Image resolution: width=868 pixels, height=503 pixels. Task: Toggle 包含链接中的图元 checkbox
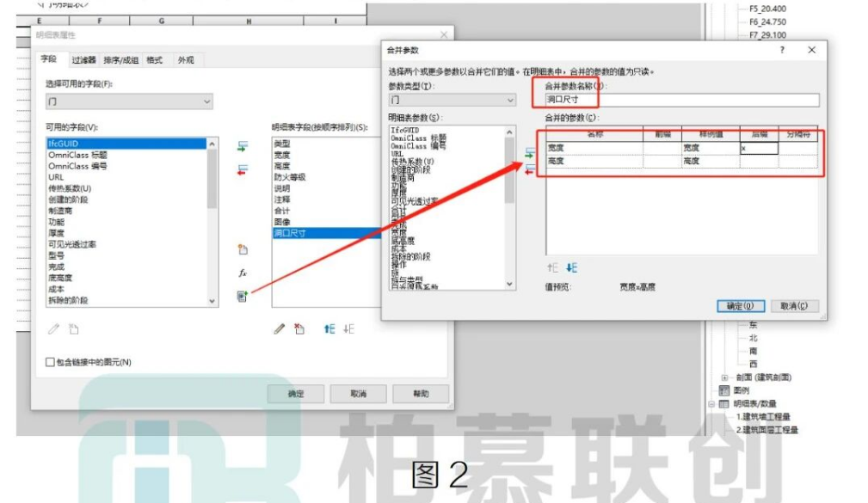pos(50,362)
